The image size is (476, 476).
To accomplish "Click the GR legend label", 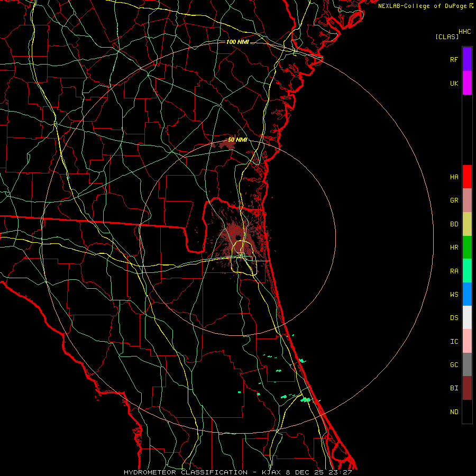I will (454, 200).
